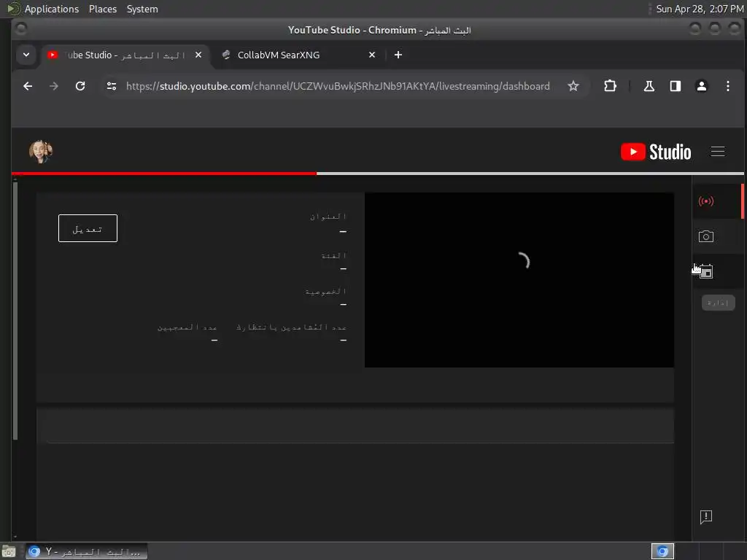Click the الخصوصية privacy label
This screenshot has height=560, width=747.
click(x=326, y=291)
